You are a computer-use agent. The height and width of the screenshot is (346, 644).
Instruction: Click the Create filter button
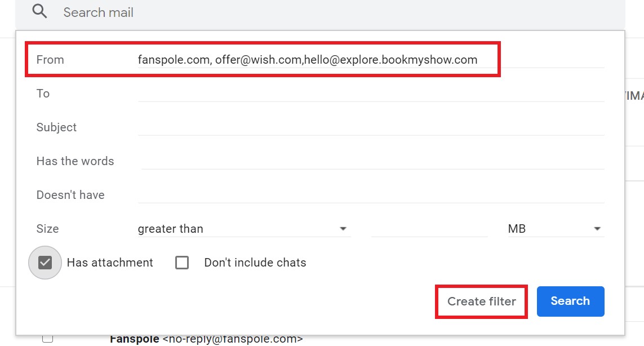[x=481, y=301]
